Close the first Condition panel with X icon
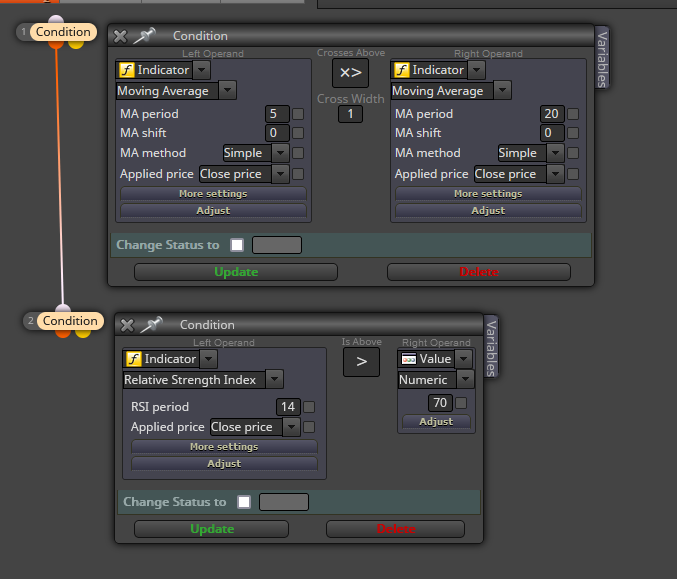Image resolution: width=677 pixels, height=579 pixels. click(120, 36)
